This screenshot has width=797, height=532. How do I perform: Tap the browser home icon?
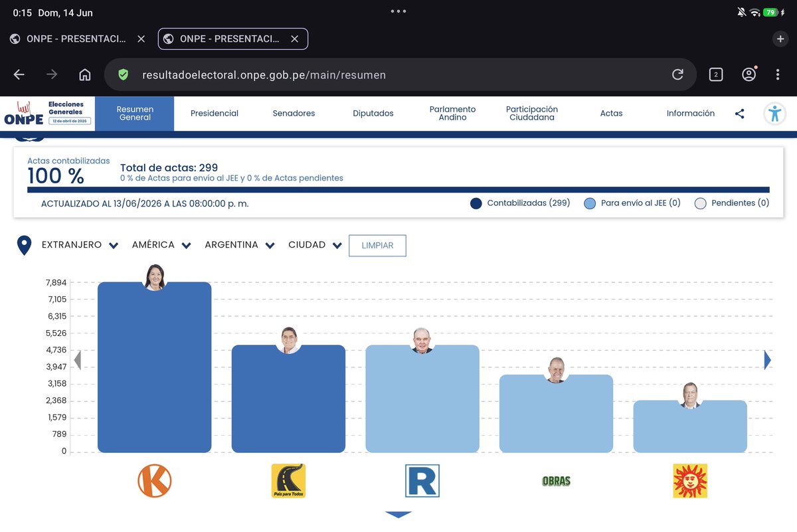pos(85,74)
